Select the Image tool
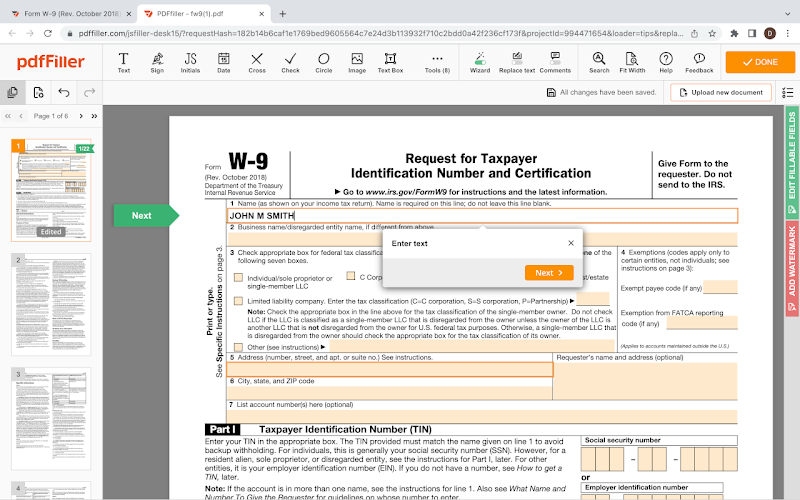The height and width of the screenshot is (500, 800). [x=357, y=62]
